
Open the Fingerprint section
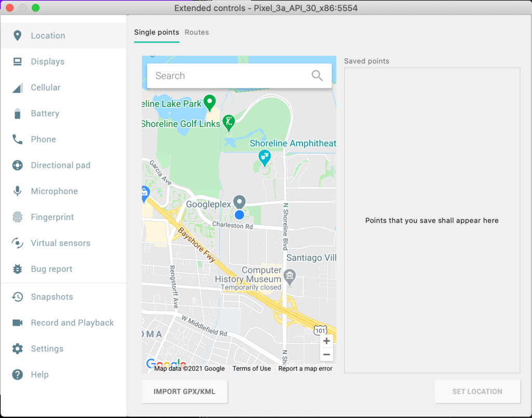pos(52,217)
